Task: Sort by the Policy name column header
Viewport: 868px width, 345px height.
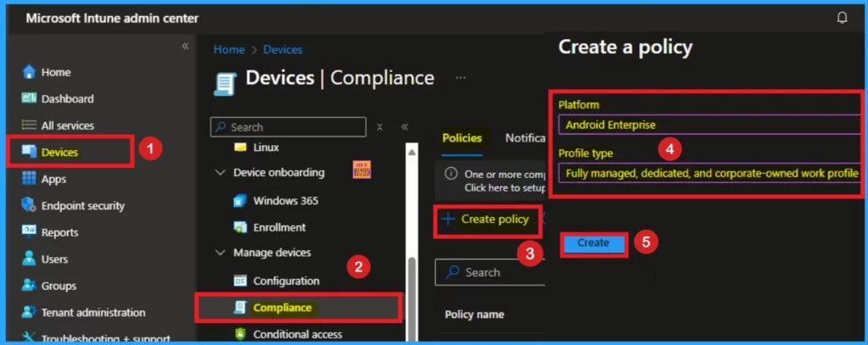Action: pos(475,314)
